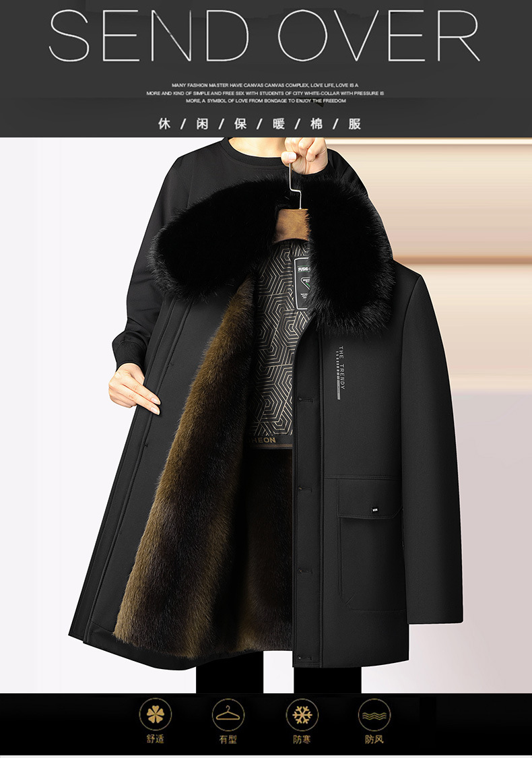
Task: Click THE TRENDY print on coat
Action: (341, 372)
